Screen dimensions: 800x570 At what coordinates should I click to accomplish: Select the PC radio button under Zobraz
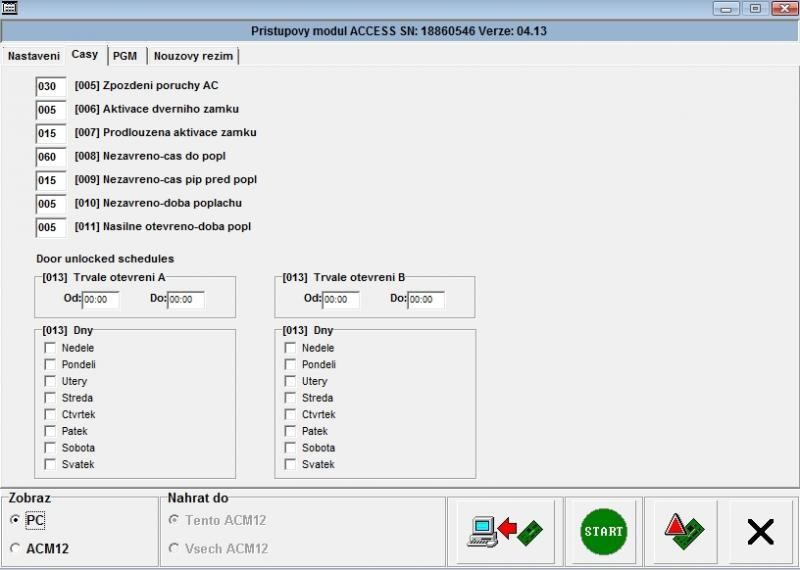[x=15, y=520]
